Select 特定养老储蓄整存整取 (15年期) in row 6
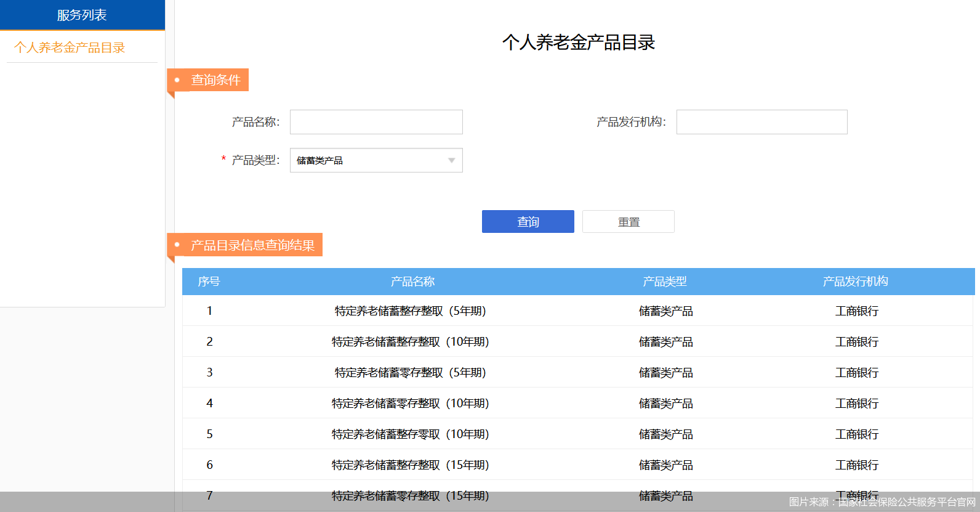 [410, 465]
